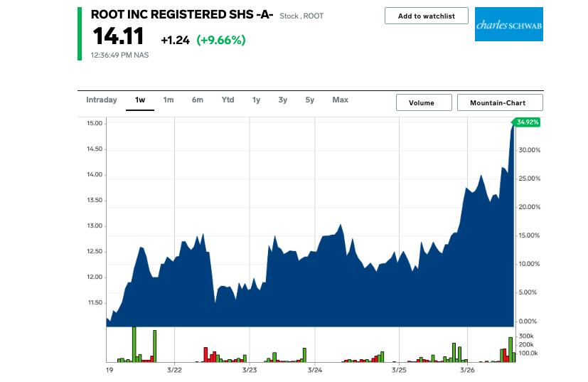Image resolution: width=588 pixels, height=382 pixels.
Task: Click the Stock , ROOT label
Action: pos(301,16)
